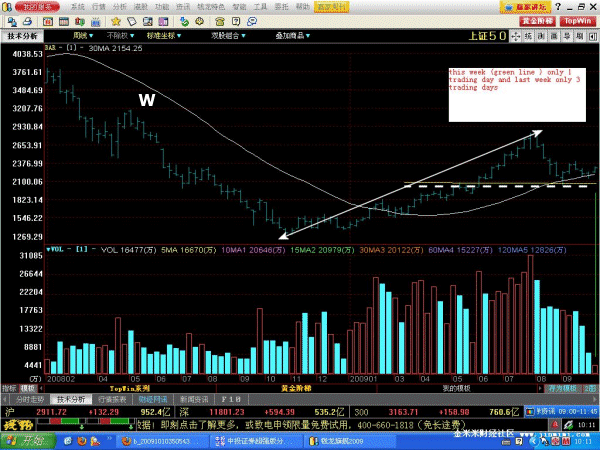Click the 深 index value 11801.23
Viewport: 600px width, 450px height.
click(x=227, y=412)
